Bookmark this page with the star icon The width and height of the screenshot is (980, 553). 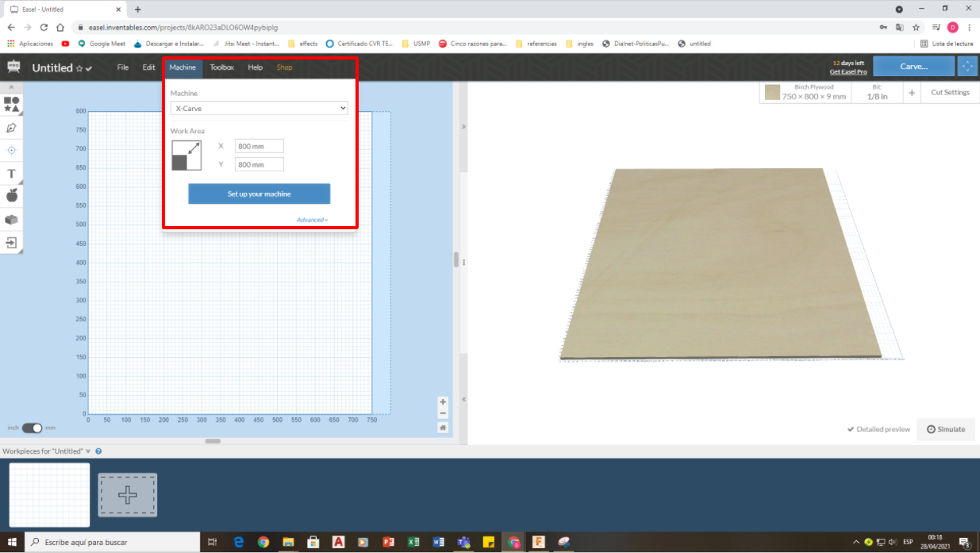click(x=917, y=27)
